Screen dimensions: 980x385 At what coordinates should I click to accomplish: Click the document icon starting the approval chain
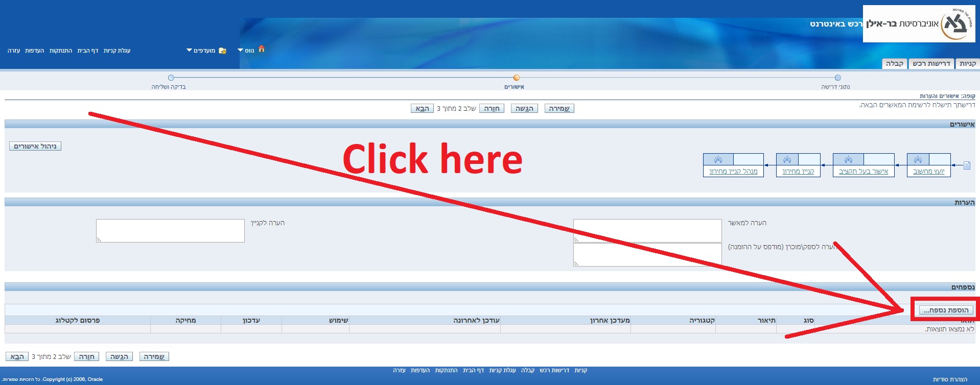click(966, 165)
